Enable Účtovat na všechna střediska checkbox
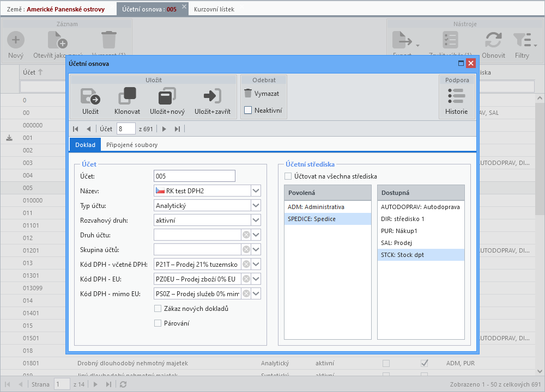The image size is (545, 392). (x=288, y=176)
